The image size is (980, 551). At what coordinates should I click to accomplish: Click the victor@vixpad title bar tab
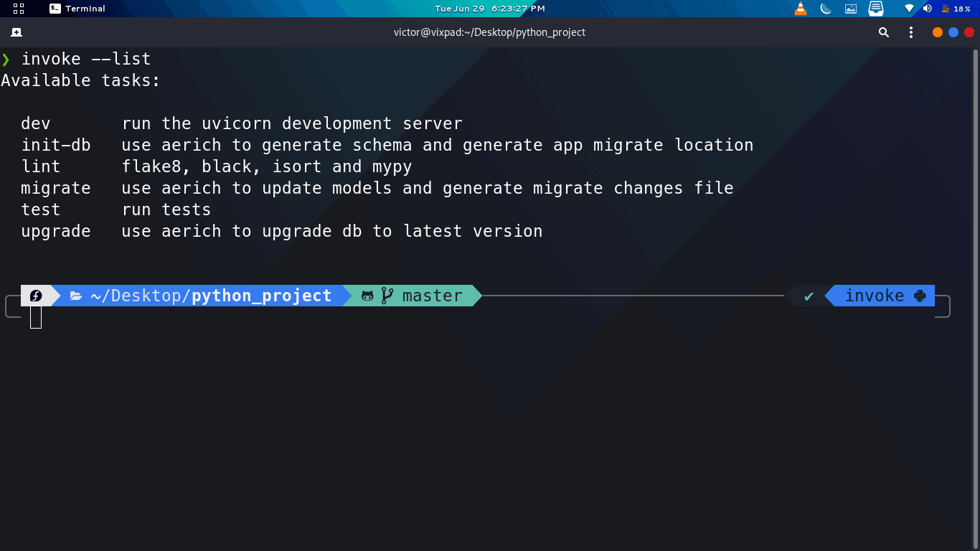tap(490, 32)
